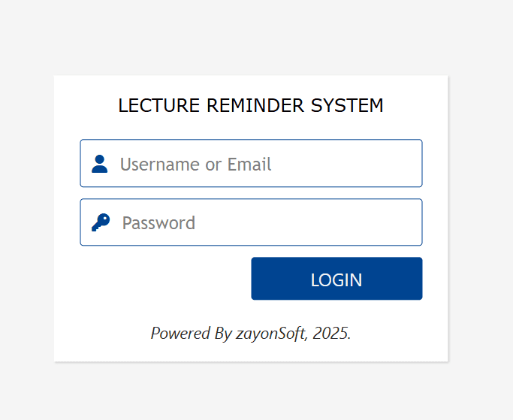Focus the Username or Email field
Screen dimensions: 513x420
[263, 164]
